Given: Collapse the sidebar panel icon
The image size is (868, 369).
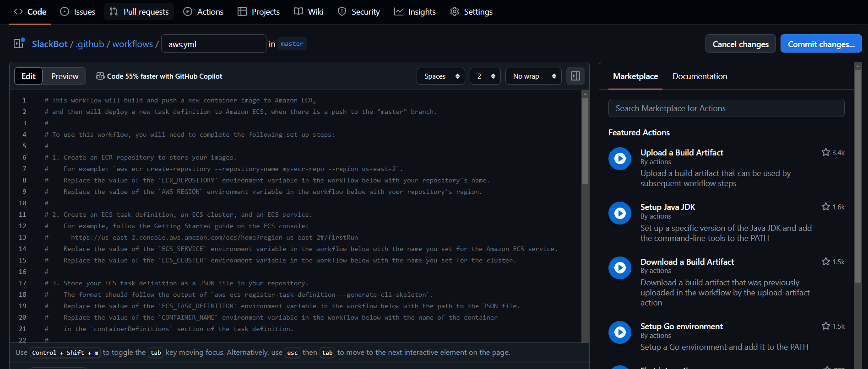Looking at the screenshot, I should 575,76.
